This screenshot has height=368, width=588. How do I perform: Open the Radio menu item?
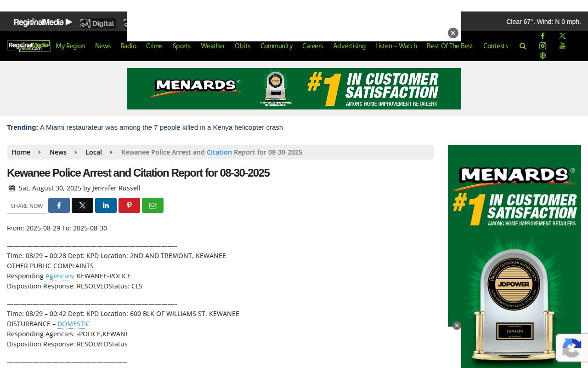(x=129, y=46)
